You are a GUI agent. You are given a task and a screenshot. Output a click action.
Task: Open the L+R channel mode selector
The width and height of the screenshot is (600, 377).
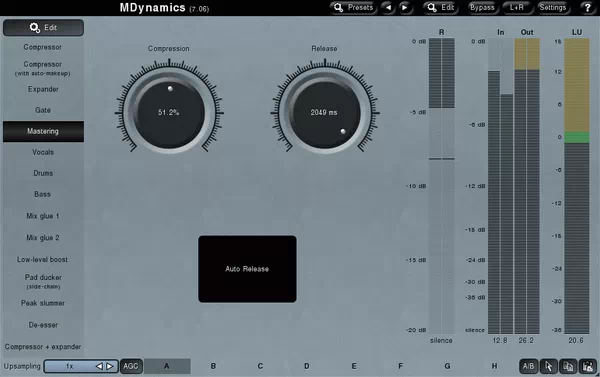pyautogui.click(x=517, y=7)
